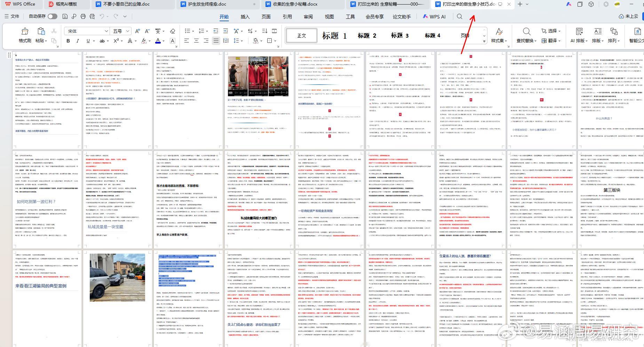Expand the Paste (粘贴) options dropdown arrow
The image size is (644, 347).
(46, 41)
